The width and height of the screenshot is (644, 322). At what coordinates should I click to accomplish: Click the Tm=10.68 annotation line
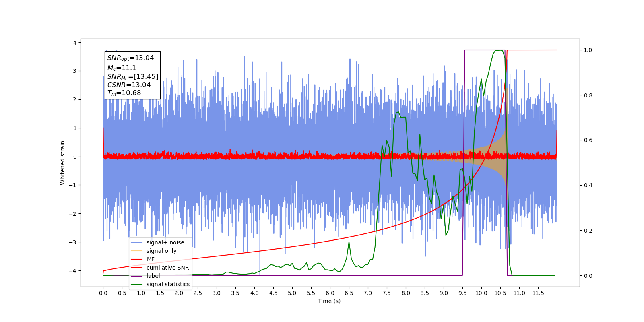click(124, 93)
